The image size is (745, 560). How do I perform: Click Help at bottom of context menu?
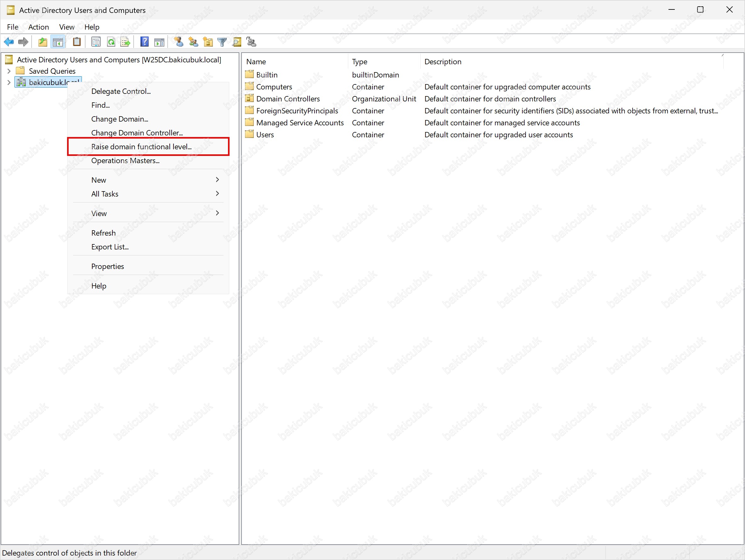click(x=148, y=286)
